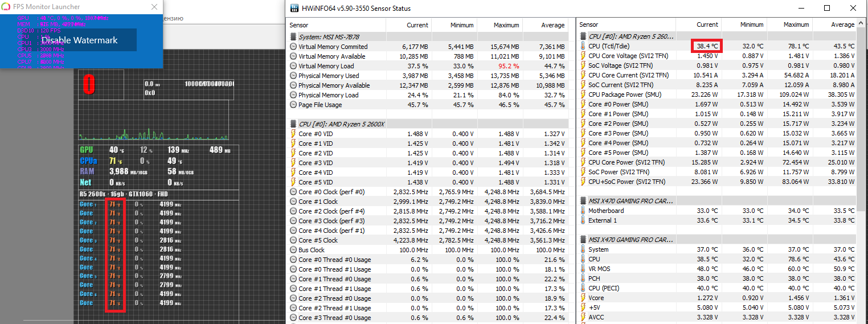This screenshot has width=868, height=324.
Task: Click the thermometer icon beside PCH sensor
Action: pos(583,278)
